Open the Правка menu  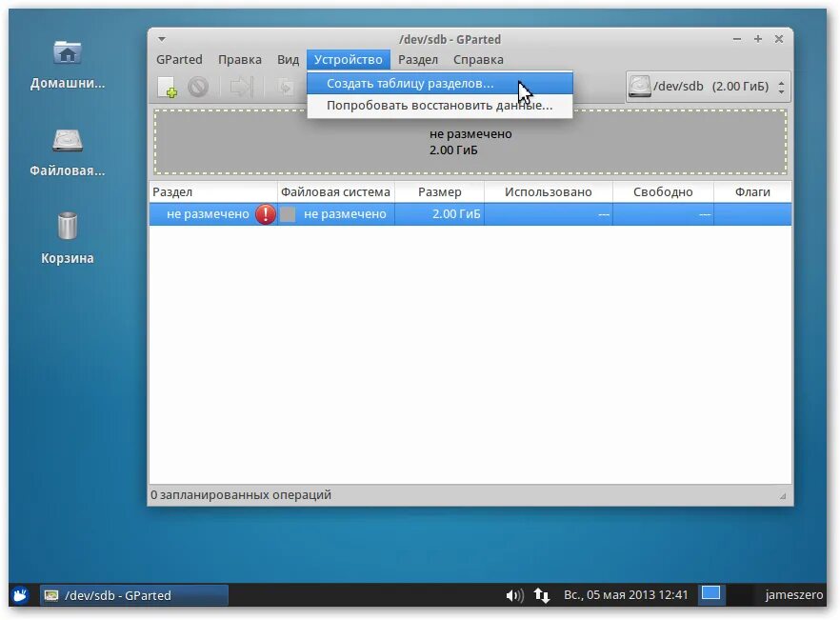[239, 59]
